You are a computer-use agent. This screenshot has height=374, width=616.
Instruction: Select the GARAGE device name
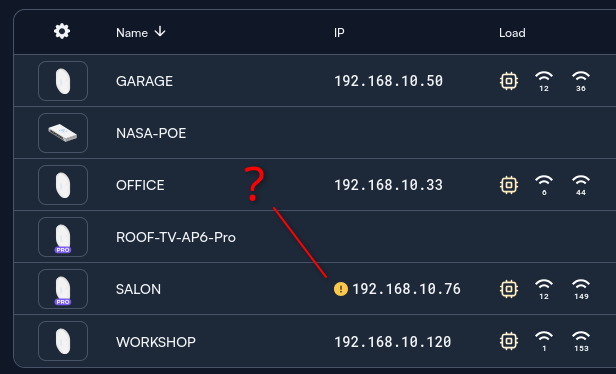point(144,81)
